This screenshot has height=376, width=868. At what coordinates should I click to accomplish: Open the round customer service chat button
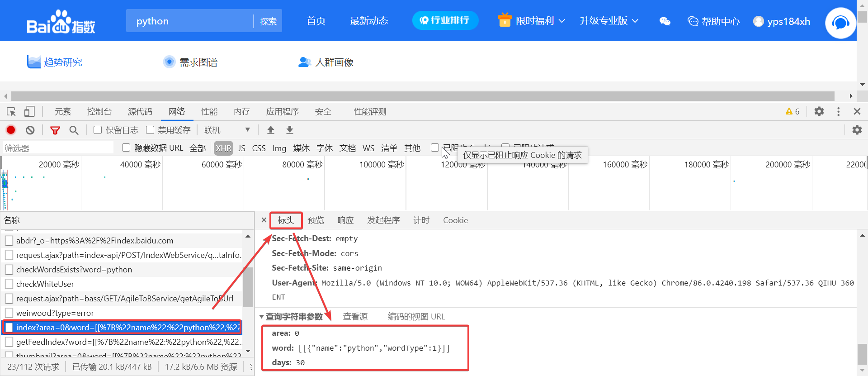[x=840, y=23]
